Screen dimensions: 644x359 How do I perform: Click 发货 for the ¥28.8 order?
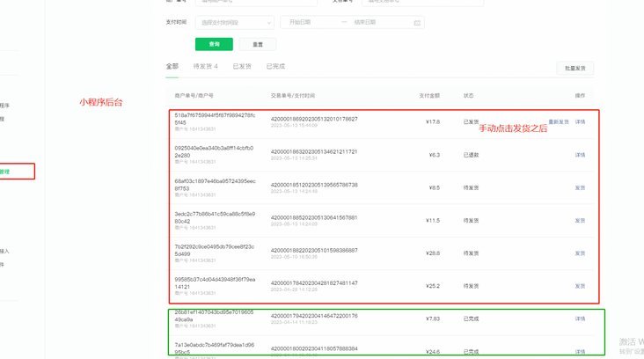(580, 253)
